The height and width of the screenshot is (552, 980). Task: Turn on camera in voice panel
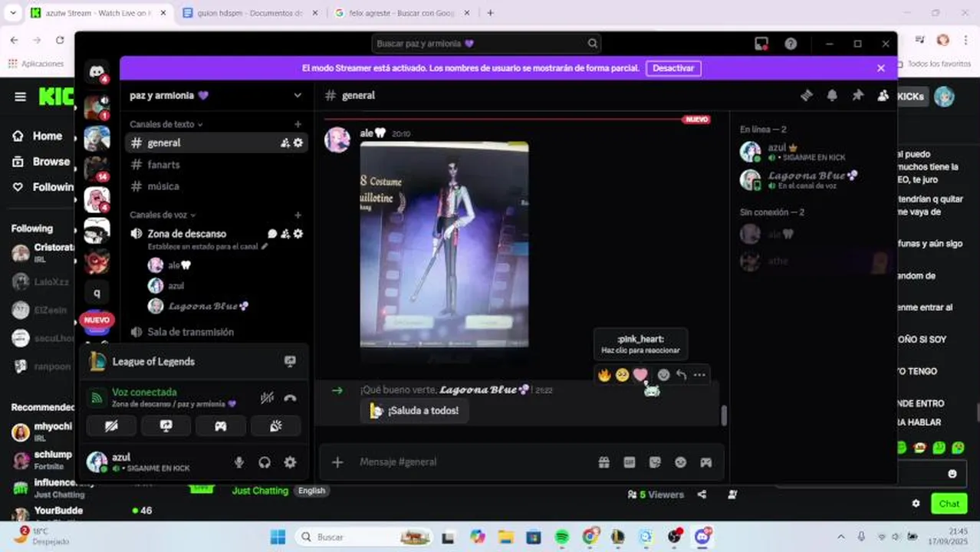coord(111,426)
